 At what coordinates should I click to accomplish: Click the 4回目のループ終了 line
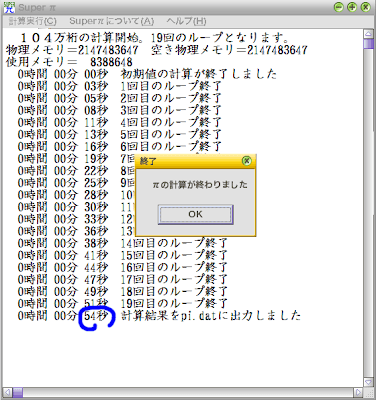119,122
